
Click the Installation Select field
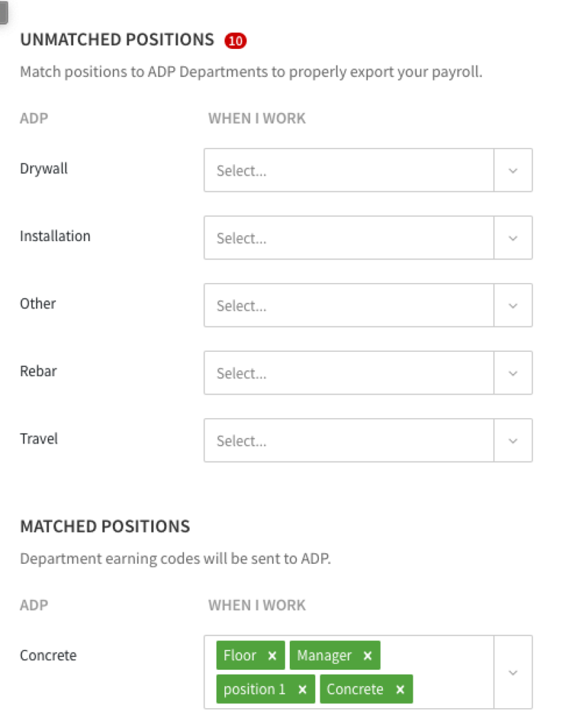(x=348, y=238)
